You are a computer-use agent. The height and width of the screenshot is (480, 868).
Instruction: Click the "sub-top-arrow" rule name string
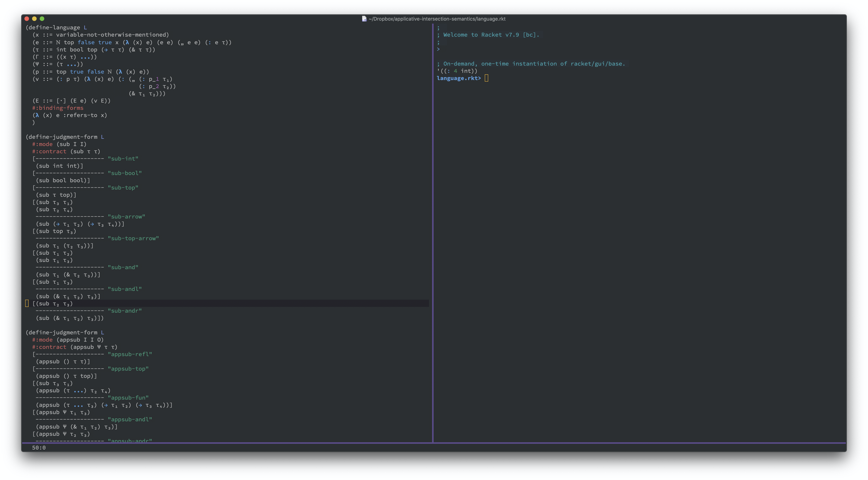[133, 238]
